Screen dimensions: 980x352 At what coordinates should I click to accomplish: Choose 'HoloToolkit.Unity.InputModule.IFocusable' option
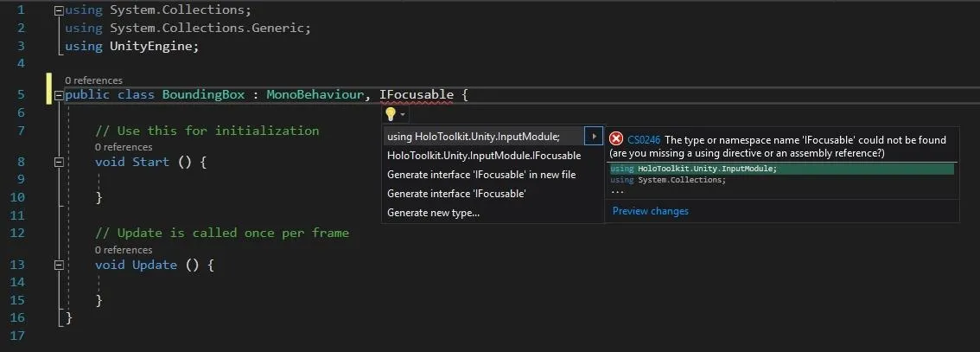(484, 156)
